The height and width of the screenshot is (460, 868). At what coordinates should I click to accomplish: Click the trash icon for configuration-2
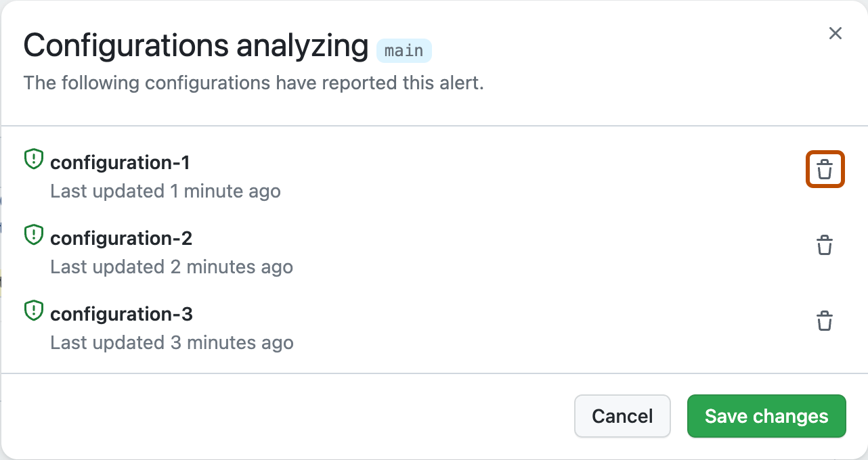pos(825,246)
